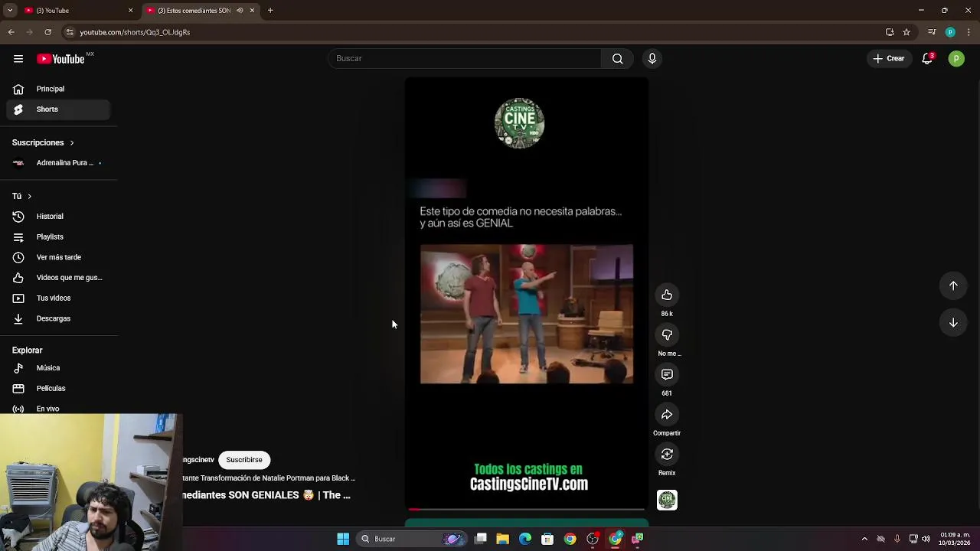Open Ver más tarde list
The height and width of the screenshot is (551, 980).
(58, 257)
